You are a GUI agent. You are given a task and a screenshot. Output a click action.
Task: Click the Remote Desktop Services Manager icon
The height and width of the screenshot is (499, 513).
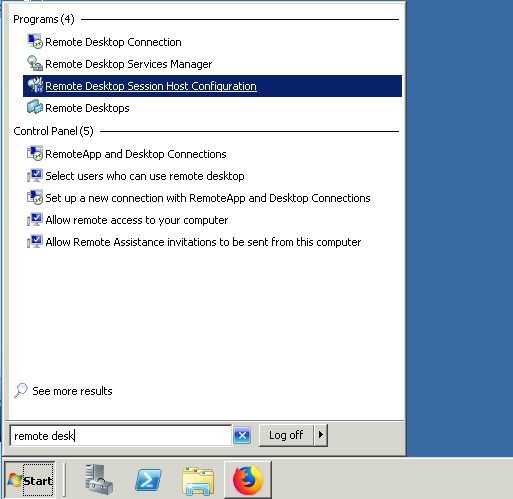point(35,64)
